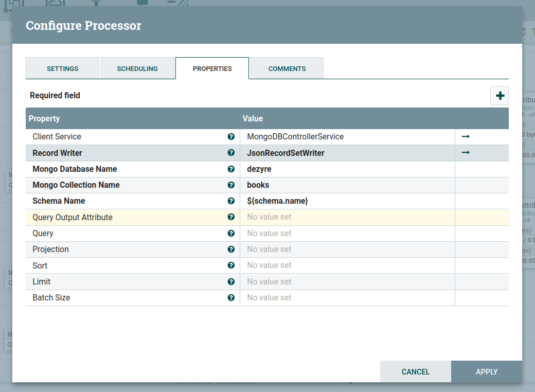
Task: Open the Client Service value MongoDBControllerService
Action: (x=347, y=137)
